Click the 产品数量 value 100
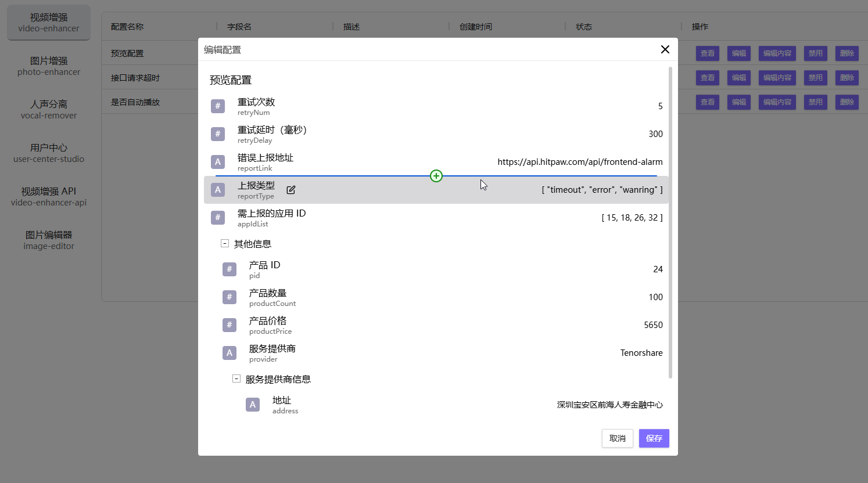 655,297
